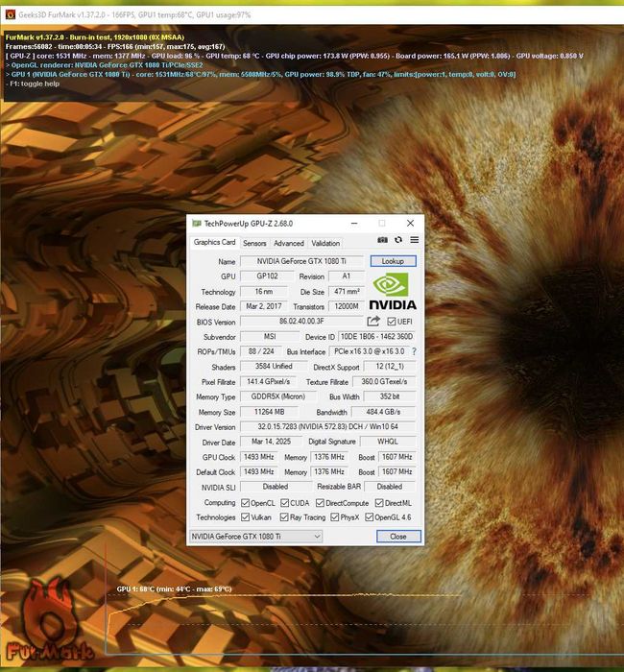Click the FurMark F1 toggle help line
This screenshot has height=672, width=624.
(33, 84)
